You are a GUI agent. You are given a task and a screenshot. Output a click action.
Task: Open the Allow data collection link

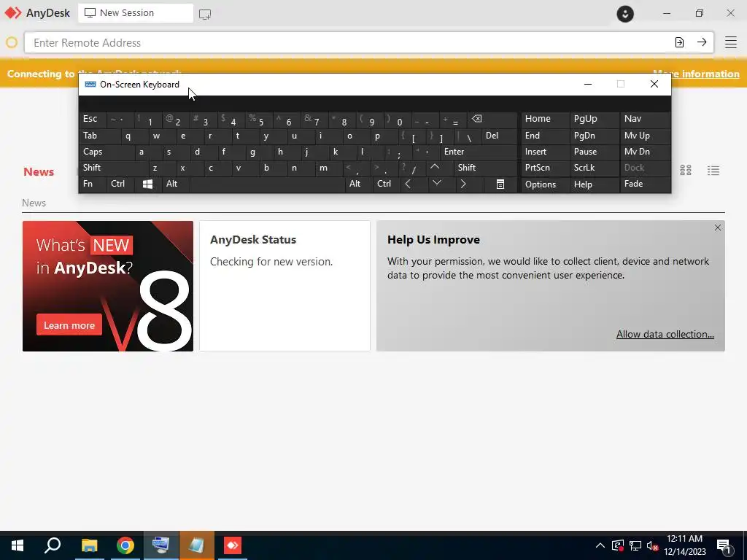pyautogui.click(x=665, y=334)
